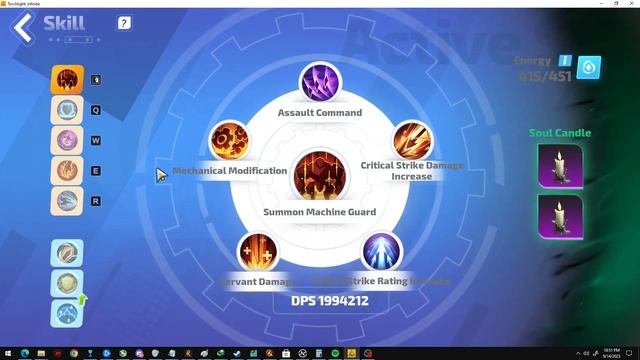Open File Explorer from the taskbar

click(x=41, y=353)
